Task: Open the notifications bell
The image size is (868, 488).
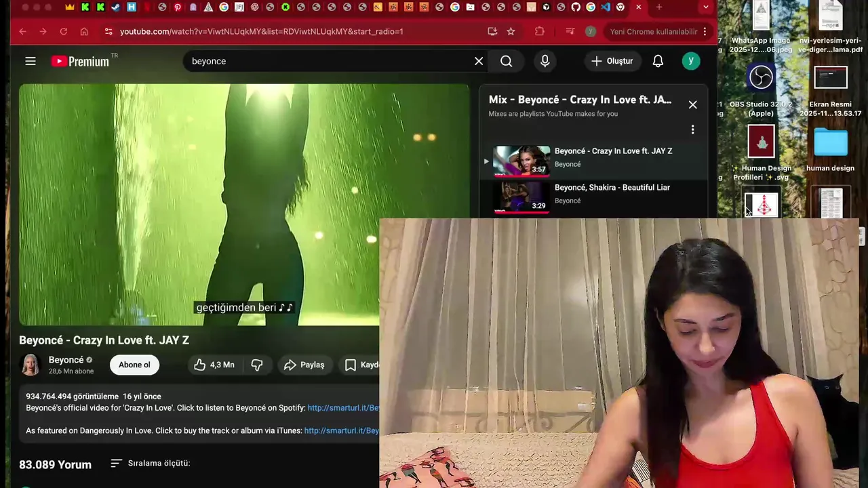Action: [x=658, y=61]
